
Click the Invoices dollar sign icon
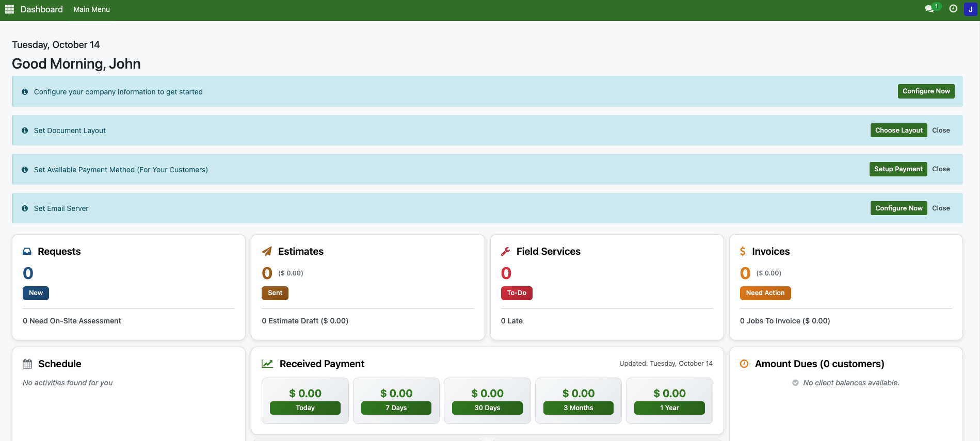point(743,251)
